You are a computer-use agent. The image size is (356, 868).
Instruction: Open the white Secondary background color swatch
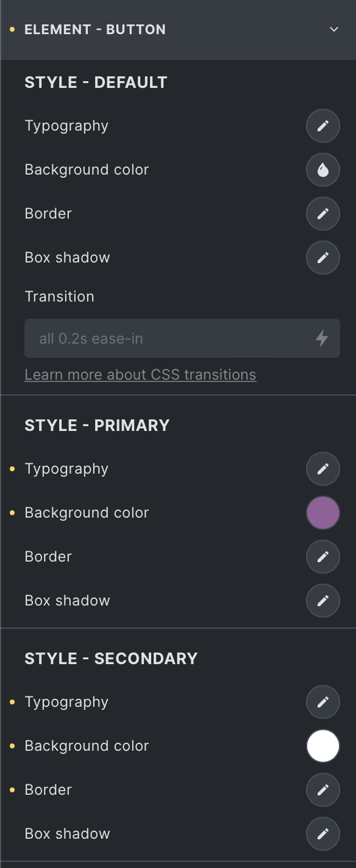[x=323, y=746]
